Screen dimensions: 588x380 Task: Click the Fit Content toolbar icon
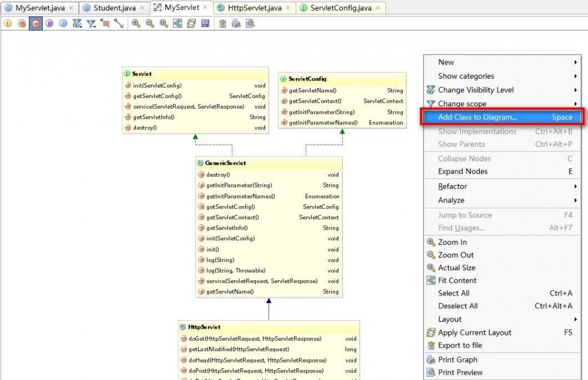[x=178, y=23]
